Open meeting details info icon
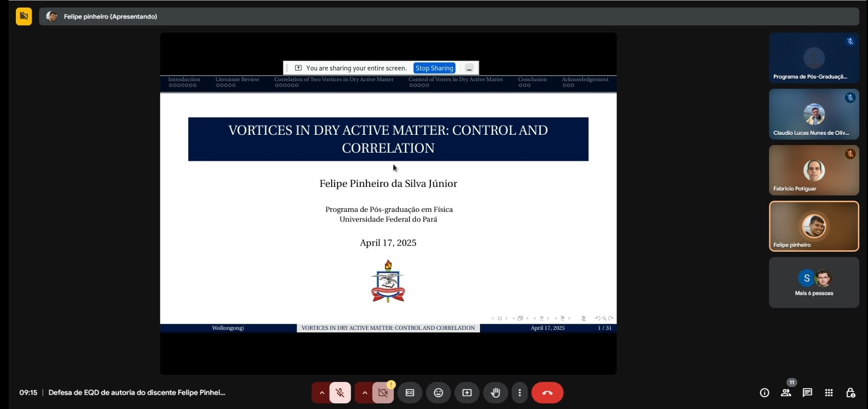The image size is (868, 409). coord(764,393)
